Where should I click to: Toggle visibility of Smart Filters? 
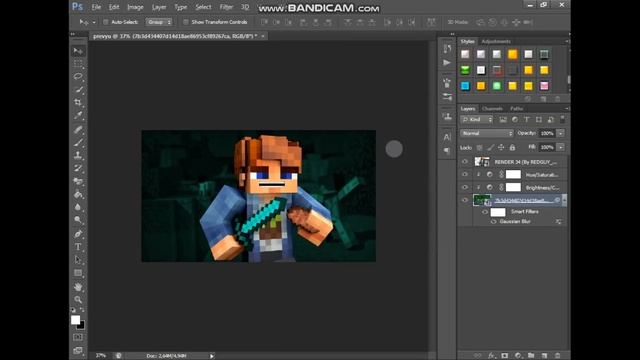484,212
